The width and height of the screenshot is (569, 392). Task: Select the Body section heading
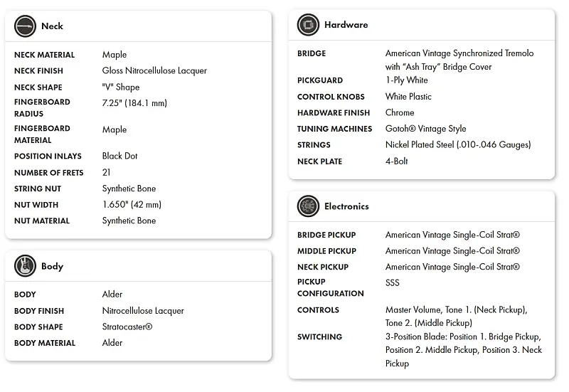tap(52, 267)
